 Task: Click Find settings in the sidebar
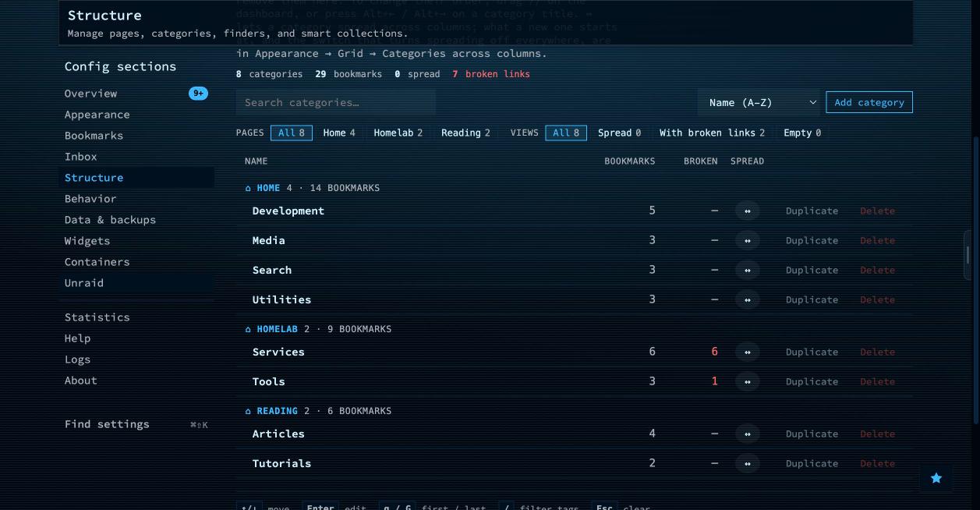tap(136, 424)
